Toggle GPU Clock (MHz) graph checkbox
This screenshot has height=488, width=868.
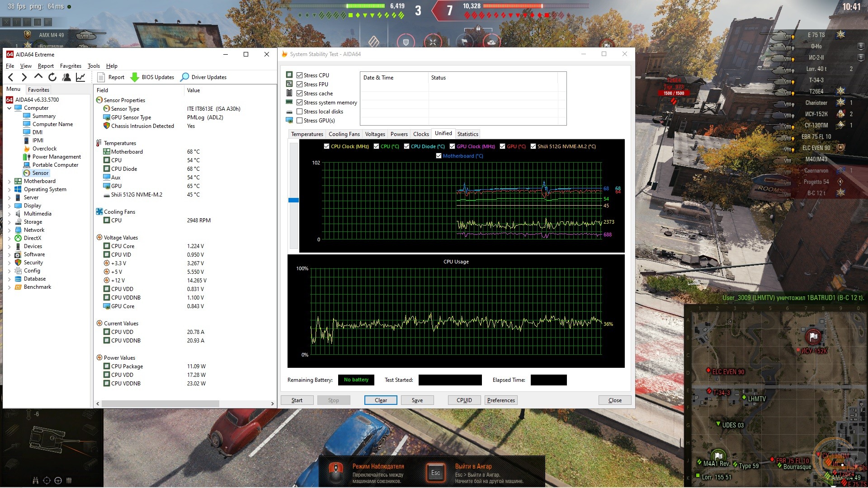coord(452,146)
